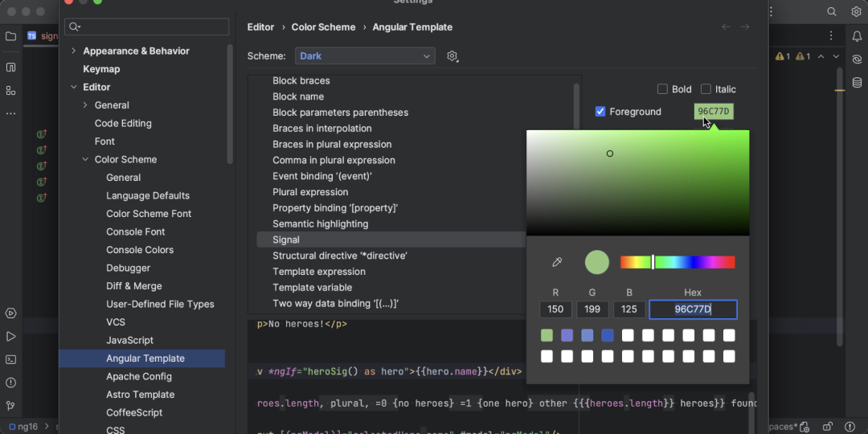
Task: Click the settings search field
Action: click(x=147, y=27)
